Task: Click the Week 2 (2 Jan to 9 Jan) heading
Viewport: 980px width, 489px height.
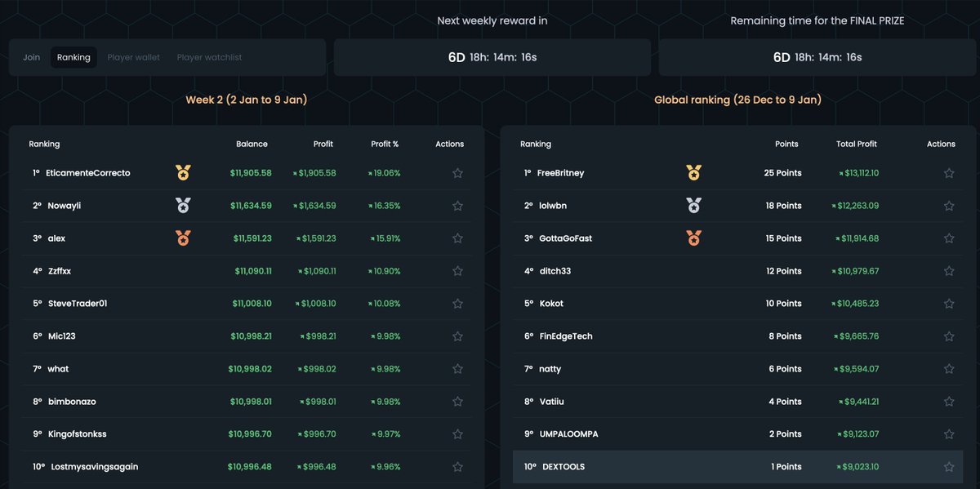Action: [247, 100]
